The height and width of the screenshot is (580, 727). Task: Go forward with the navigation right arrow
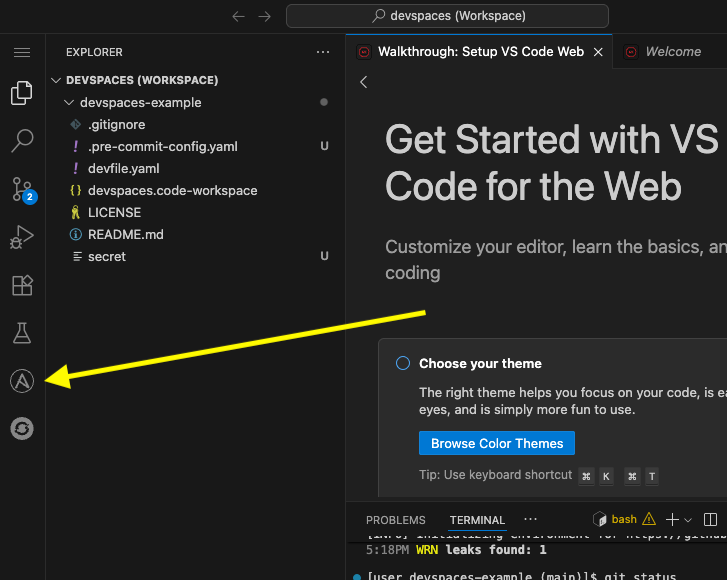[265, 17]
